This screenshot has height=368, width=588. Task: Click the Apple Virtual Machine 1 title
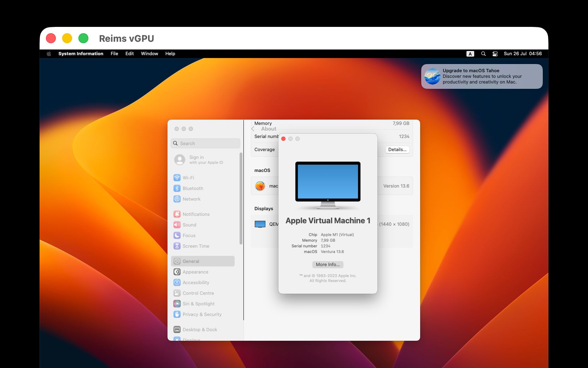(328, 220)
